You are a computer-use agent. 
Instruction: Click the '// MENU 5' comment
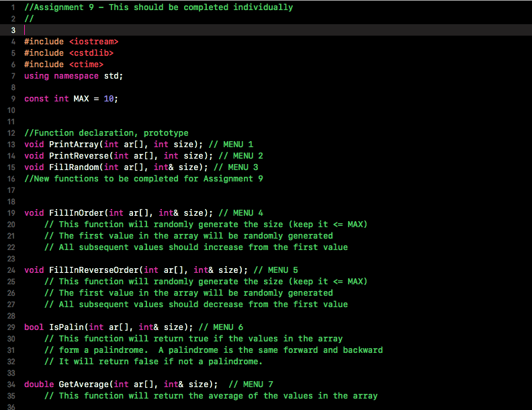[x=276, y=270]
